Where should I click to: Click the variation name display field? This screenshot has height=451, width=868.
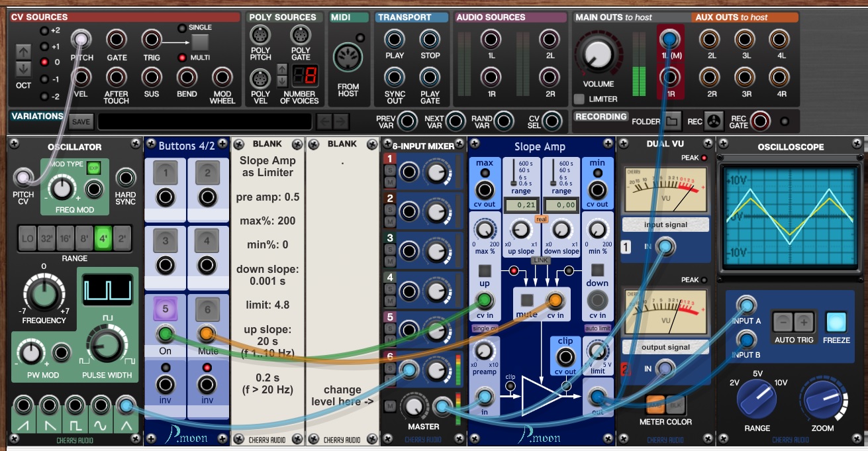(205, 122)
